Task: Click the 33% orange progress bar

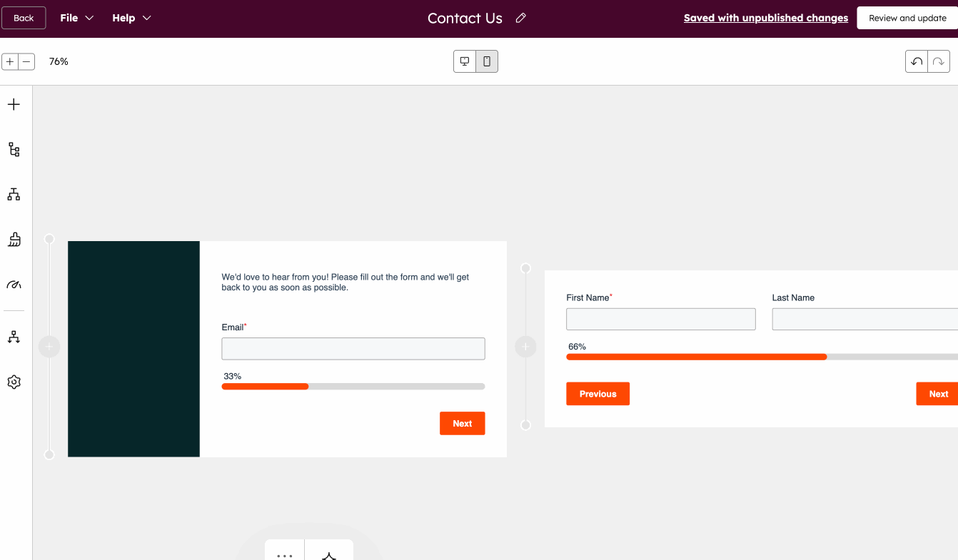Action: (x=265, y=386)
